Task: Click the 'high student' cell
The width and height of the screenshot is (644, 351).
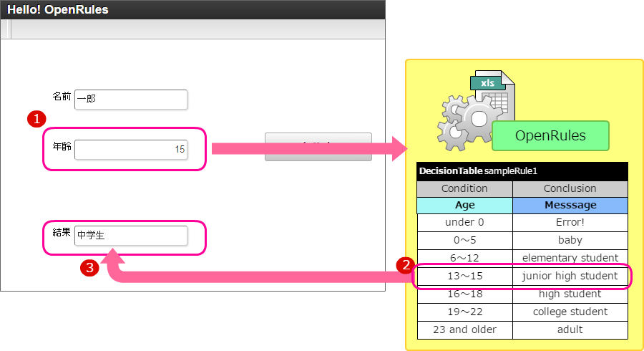Action: [x=570, y=294]
